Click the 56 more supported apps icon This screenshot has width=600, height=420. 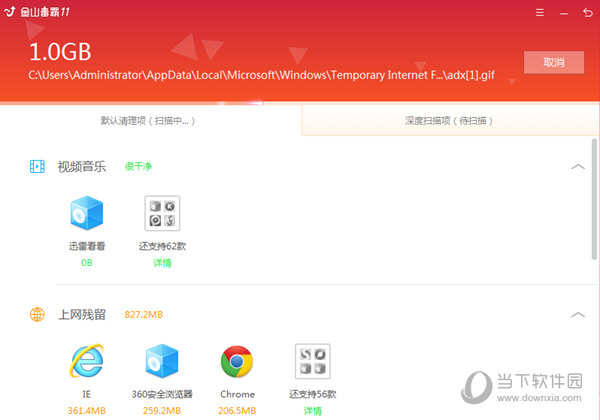[x=312, y=361]
